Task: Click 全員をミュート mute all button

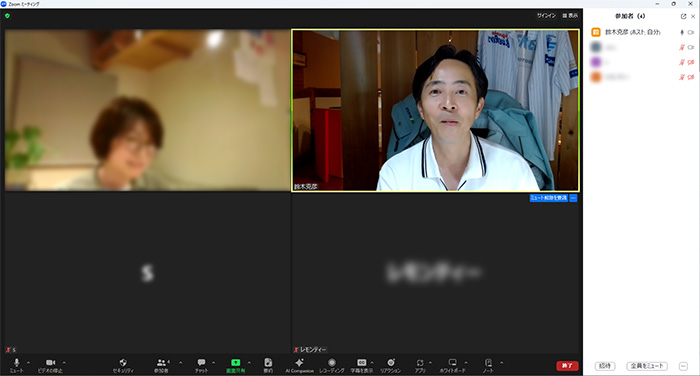Action: [x=647, y=366]
